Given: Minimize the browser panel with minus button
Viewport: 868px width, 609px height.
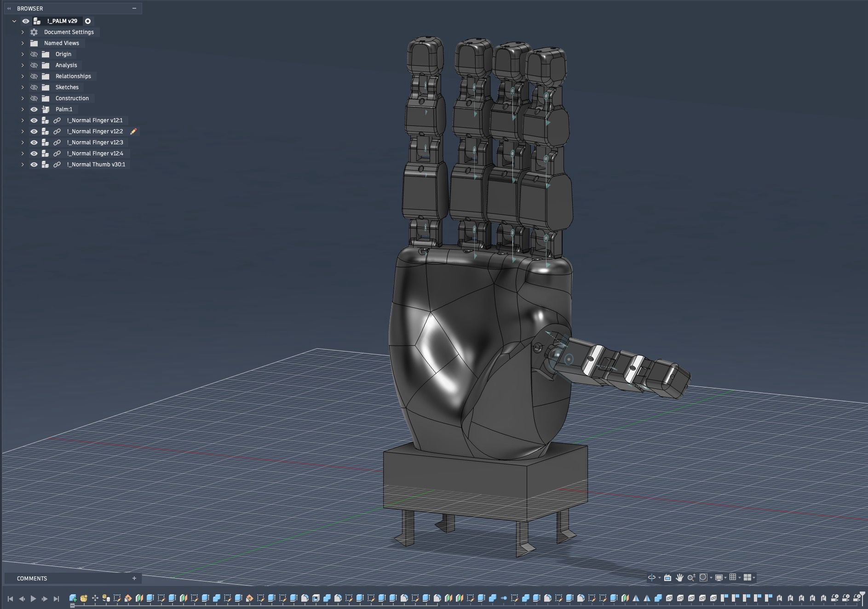Looking at the screenshot, I should click(134, 8).
